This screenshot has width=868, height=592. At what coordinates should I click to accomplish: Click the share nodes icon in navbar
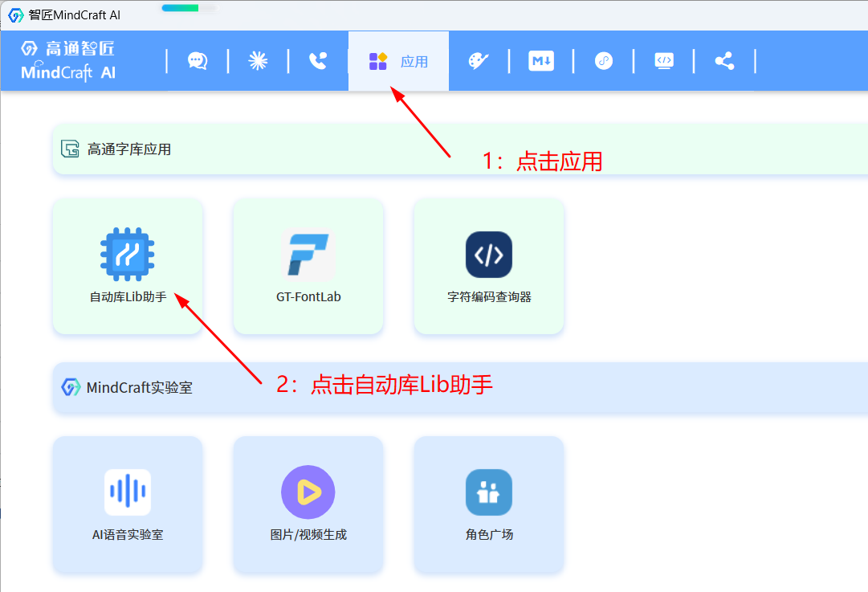tap(724, 61)
